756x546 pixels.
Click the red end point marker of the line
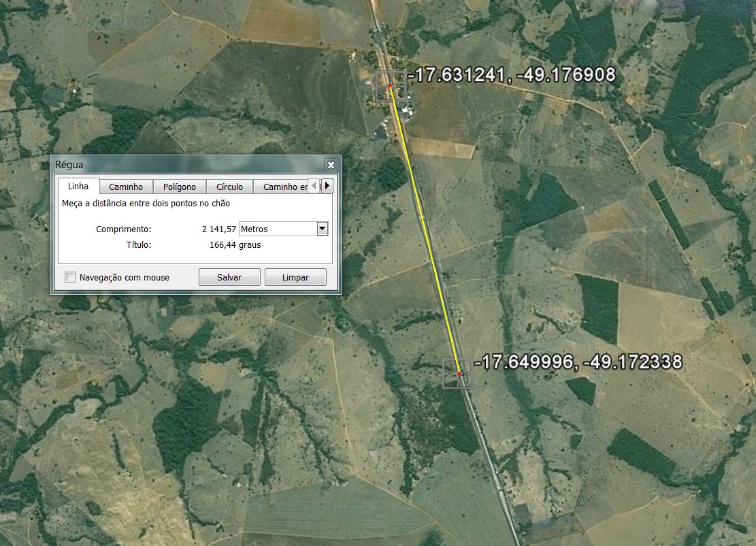(459, 374)
